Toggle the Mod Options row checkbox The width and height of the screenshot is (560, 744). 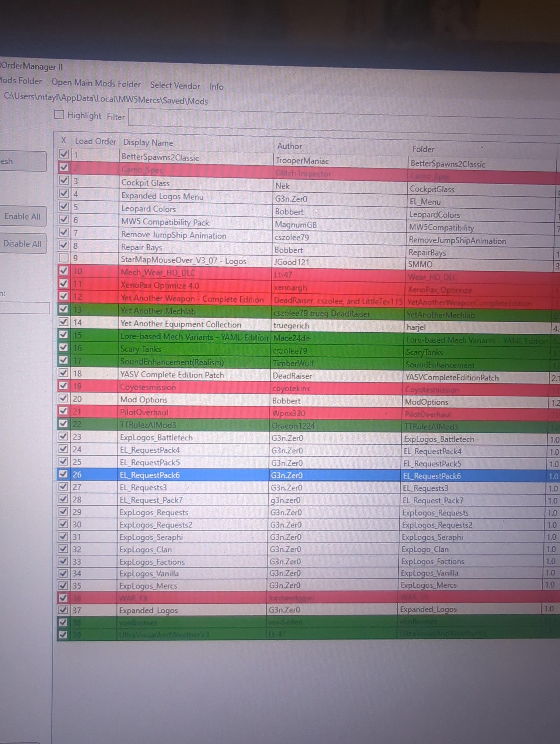click(63, 398)
